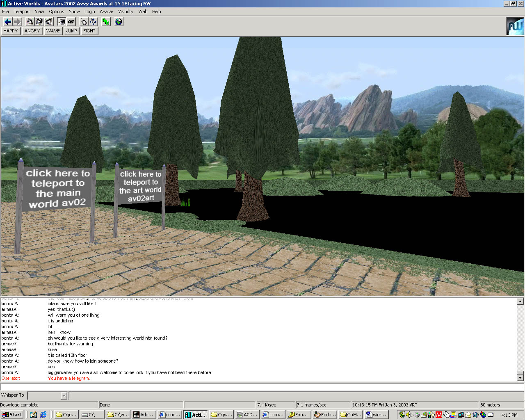Image resolution: width=525 pixels, height=420 pixels.
Task: Click the chat message input field
Action: [262, 387]
